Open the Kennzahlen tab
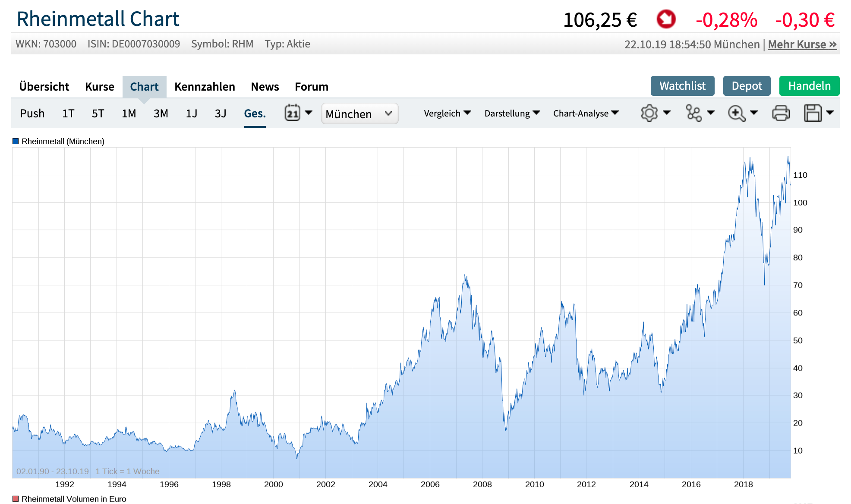Screen dimensions: 851x504 pyautogui.click(x=205, y=87)
